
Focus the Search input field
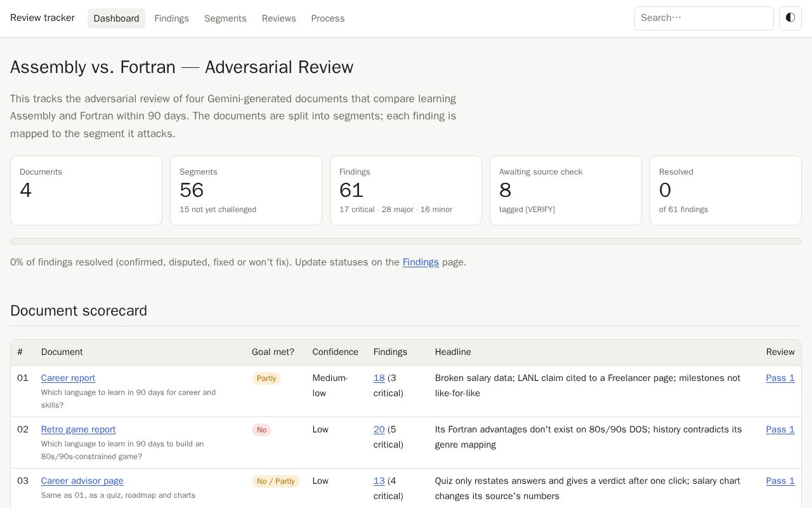[704, 18]
